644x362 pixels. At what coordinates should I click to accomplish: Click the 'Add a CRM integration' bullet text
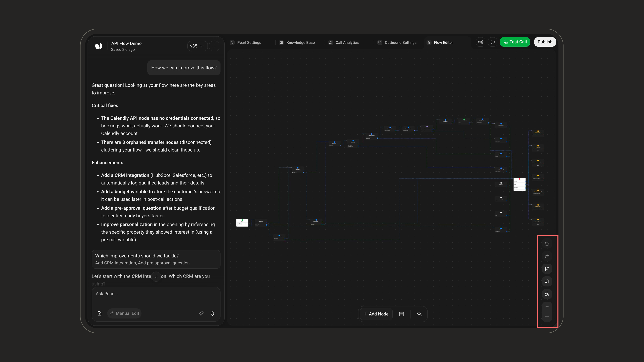125,175
